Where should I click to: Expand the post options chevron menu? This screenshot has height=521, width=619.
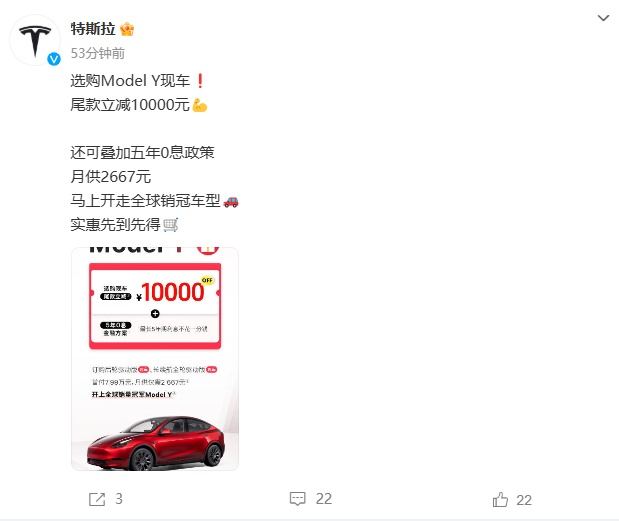point(603,18)
